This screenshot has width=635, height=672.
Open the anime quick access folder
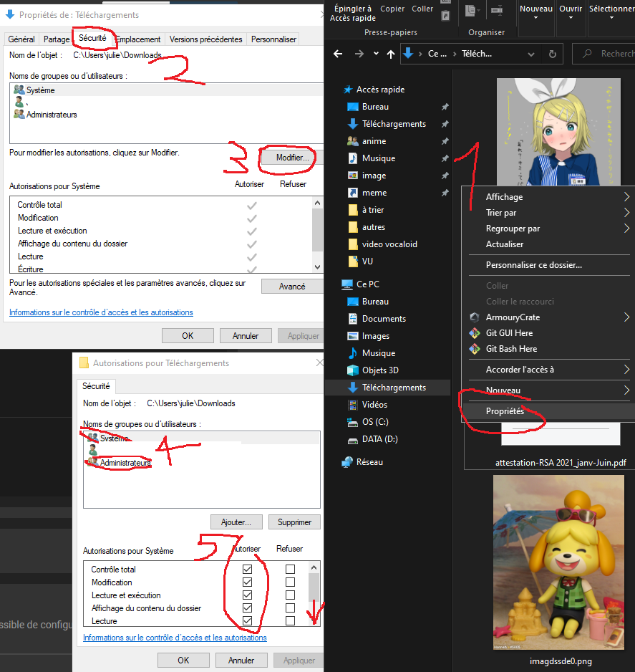(x=374, y=141)
